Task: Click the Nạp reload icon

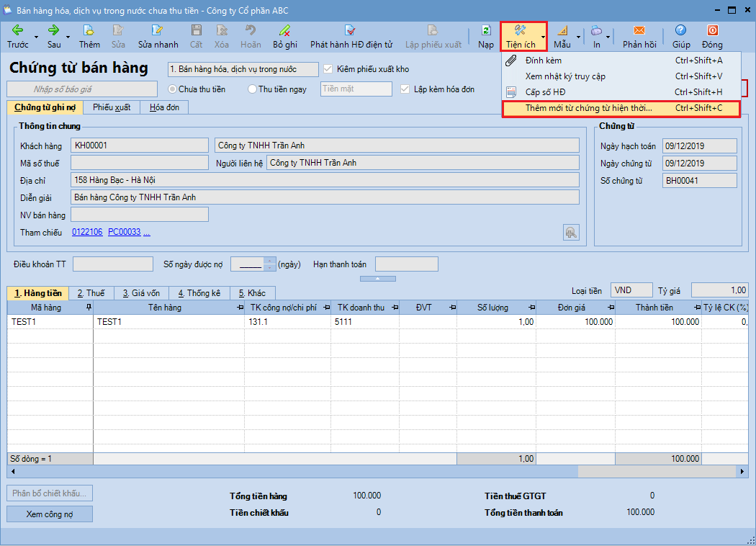Action: click(486, 31)
